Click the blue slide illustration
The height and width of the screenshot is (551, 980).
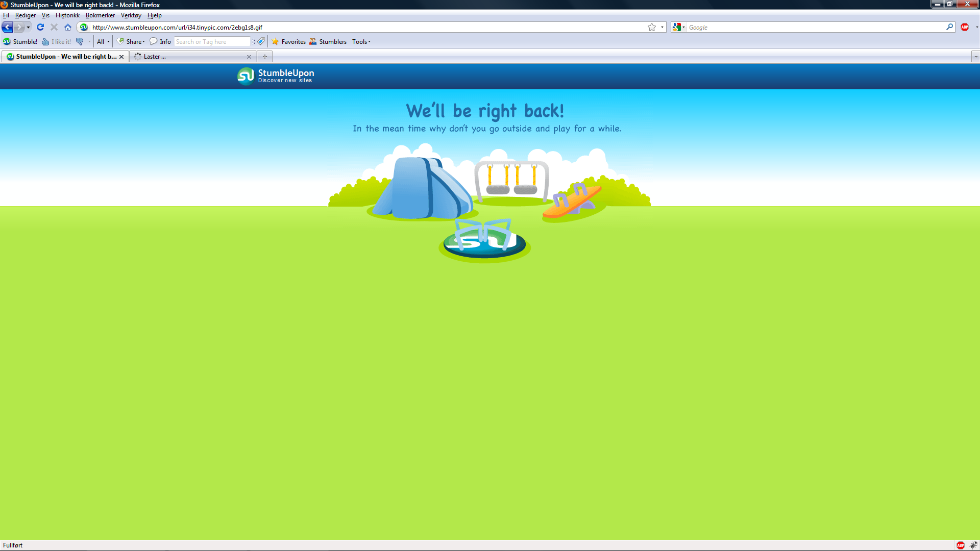click(423, 188)
